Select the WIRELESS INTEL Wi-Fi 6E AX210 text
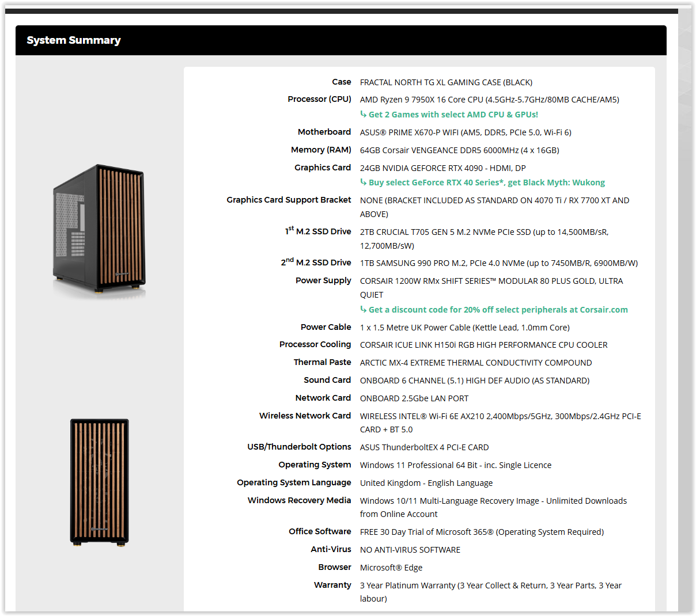This screenshot has height=616, width=696. [500, 423]
